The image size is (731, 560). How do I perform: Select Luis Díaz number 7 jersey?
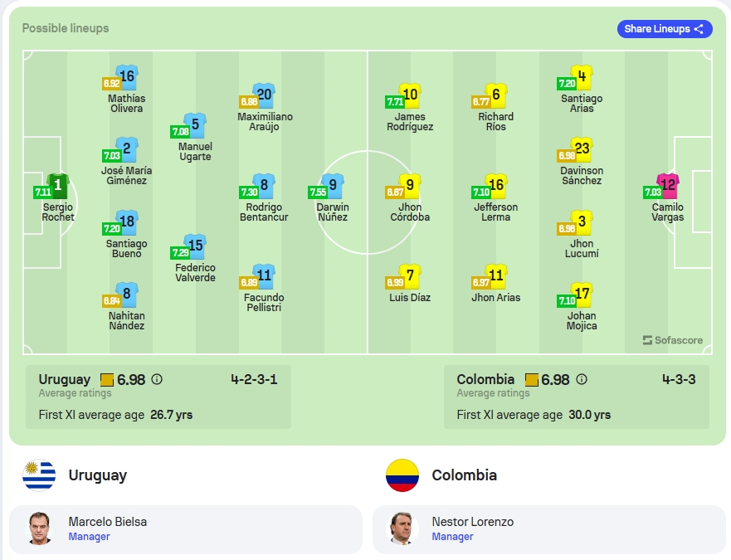410,277
